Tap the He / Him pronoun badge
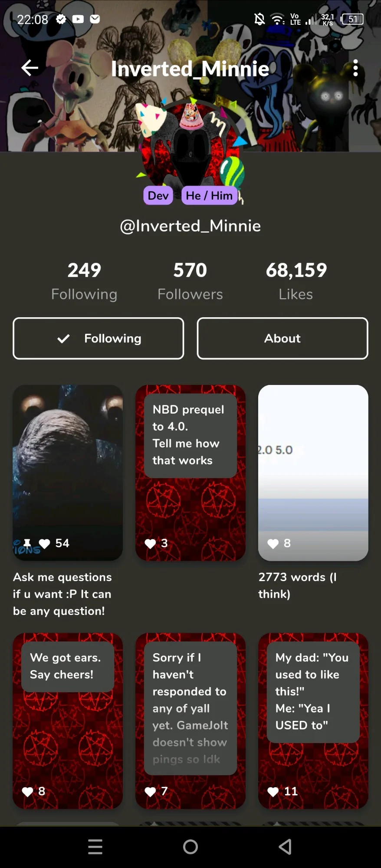Screen dimensions: 381x868 [209, 195]
